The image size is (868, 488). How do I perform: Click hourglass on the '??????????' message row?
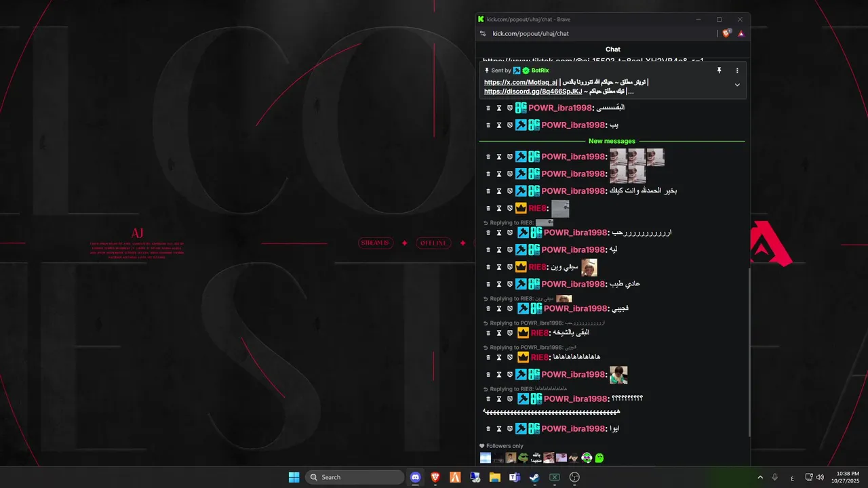(x=499, y=399)
